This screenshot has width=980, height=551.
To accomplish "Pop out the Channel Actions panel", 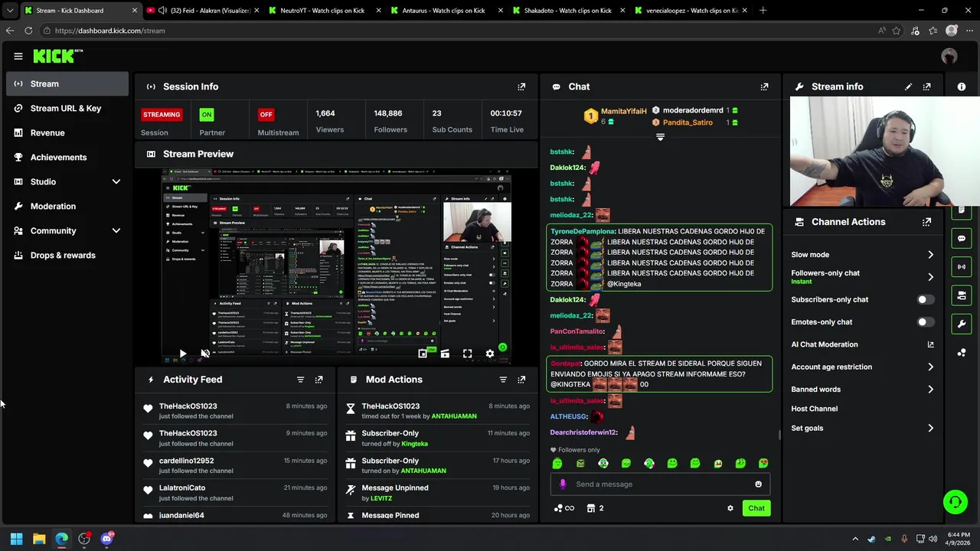I will click(926, 222).
